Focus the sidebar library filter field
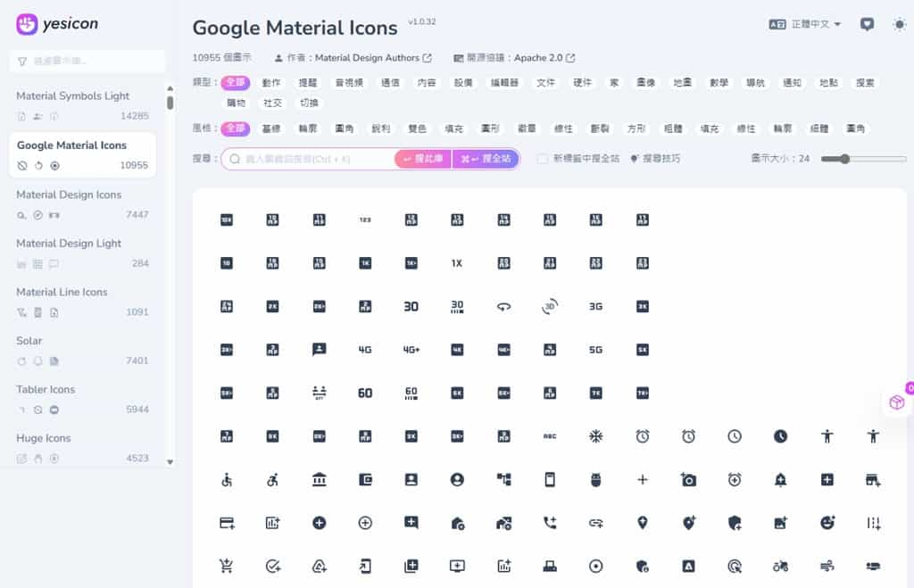914x588 pixels. (x=87, y=62)
